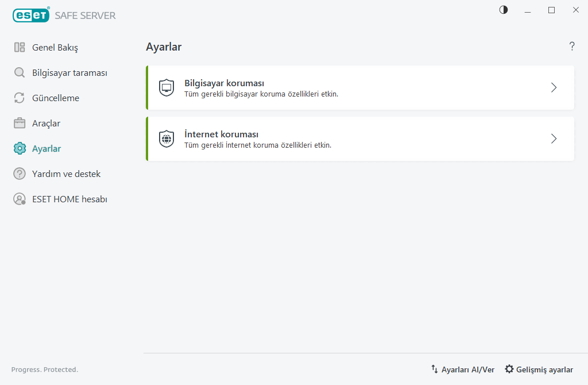This screenshot has width=588, height=385.
Task: Open ESET HOME hesabı page
Action: [x=69, y=199]
